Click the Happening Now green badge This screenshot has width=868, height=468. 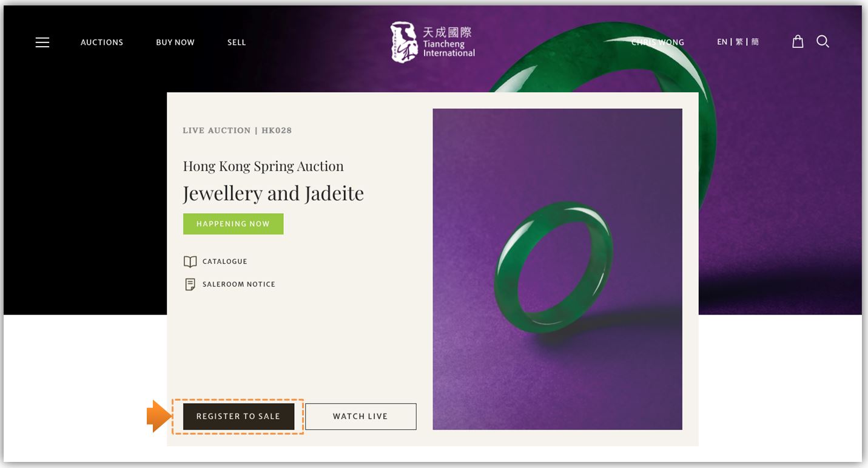click(233, 224)
